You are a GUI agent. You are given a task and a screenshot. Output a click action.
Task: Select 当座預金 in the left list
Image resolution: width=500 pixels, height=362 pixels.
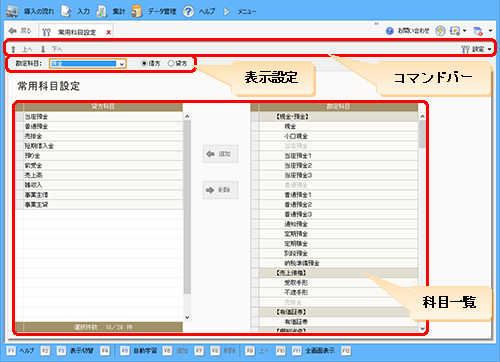(x=103, y=117)
